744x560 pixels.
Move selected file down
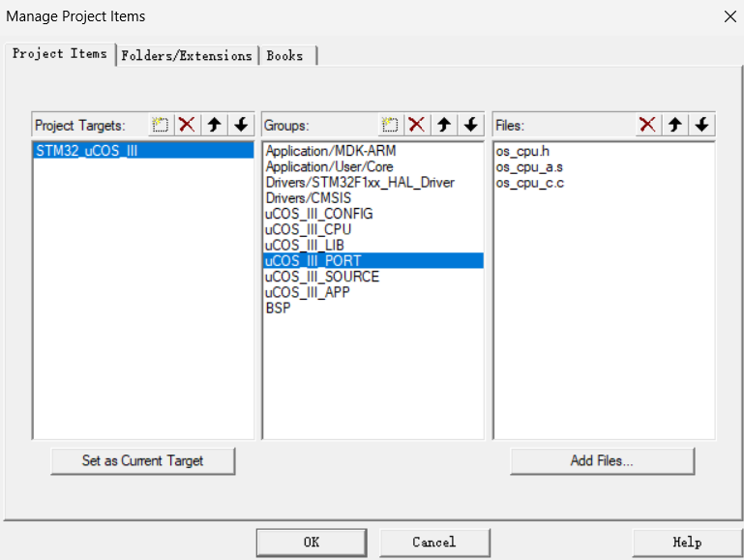[x=701, y=125]
